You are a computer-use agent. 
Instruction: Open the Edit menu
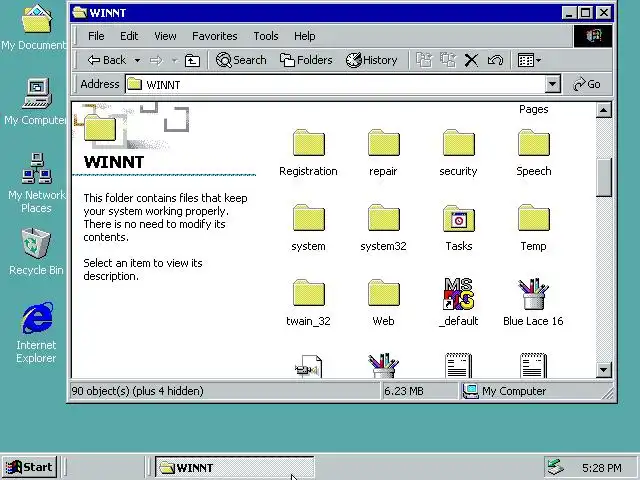tap(129, 36)
